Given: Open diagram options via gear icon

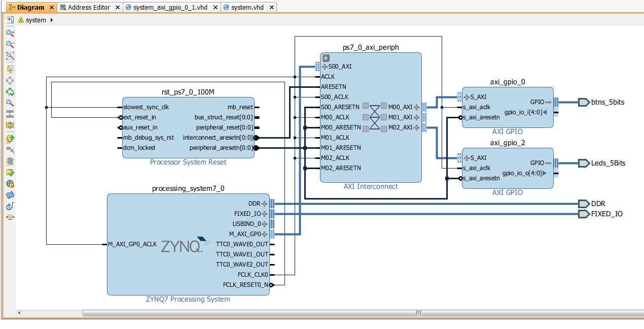Looking at the screenshot, I should click(x=9, y=184).
